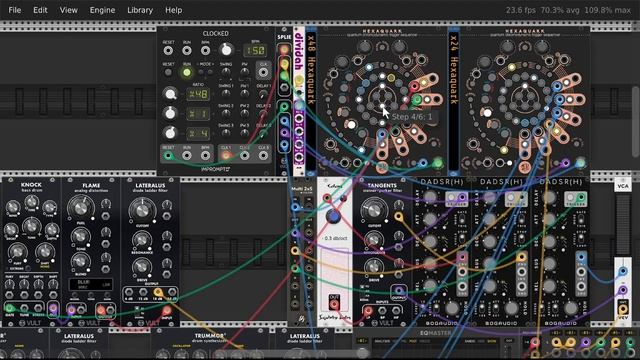Click the CLK 1 output jack on Clocked
This screenshot has width=640, height=360.
[x=226, y=156]
